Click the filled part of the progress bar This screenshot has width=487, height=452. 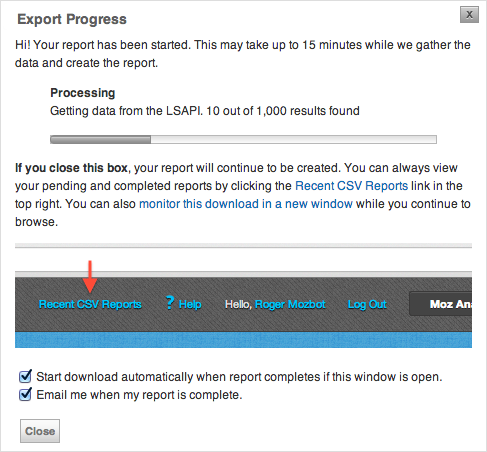pos(100,139)
